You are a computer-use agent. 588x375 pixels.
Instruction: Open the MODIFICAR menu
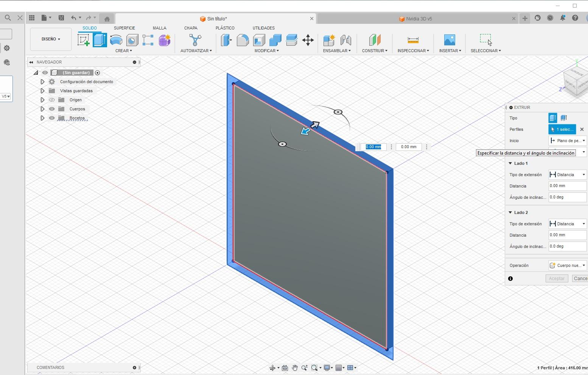[267, 51]
